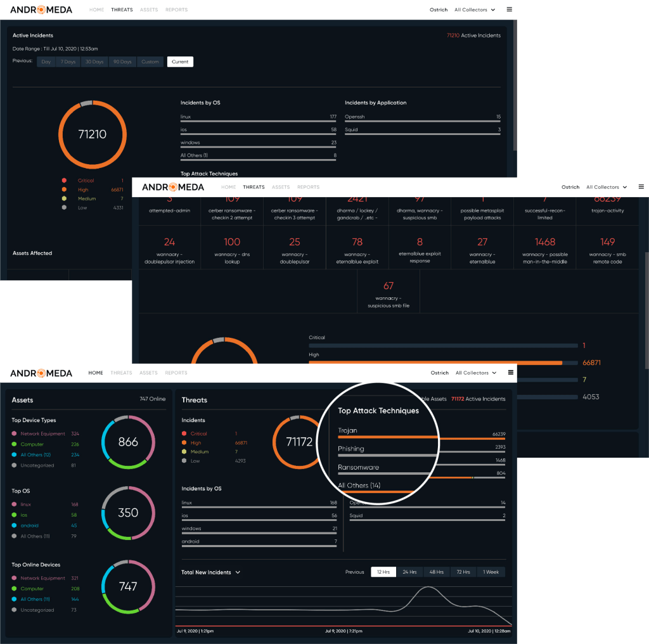Select the Current date range button
Screen dimensions: 649x644
pyautogui.click(x=179, y=61)
